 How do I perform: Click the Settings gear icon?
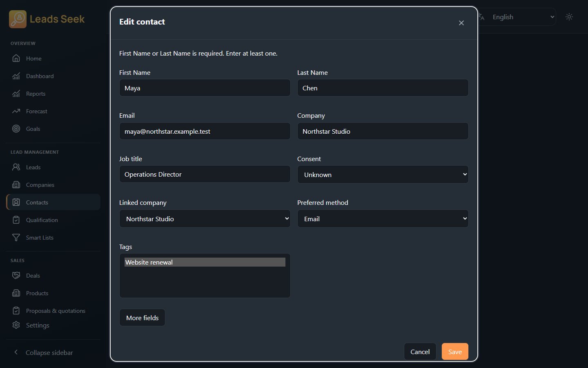(x=16, y=325)
